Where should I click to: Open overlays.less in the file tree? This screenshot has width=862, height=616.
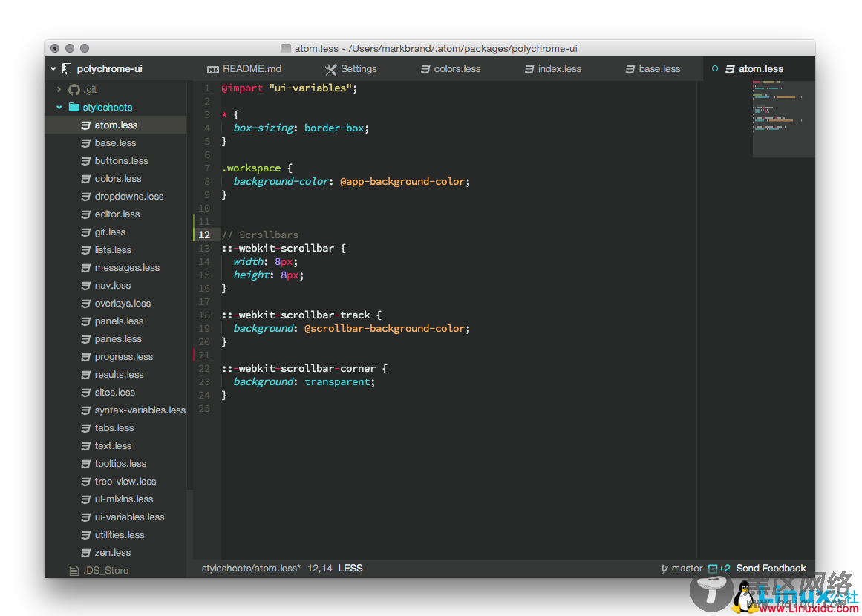coord(123,304)
